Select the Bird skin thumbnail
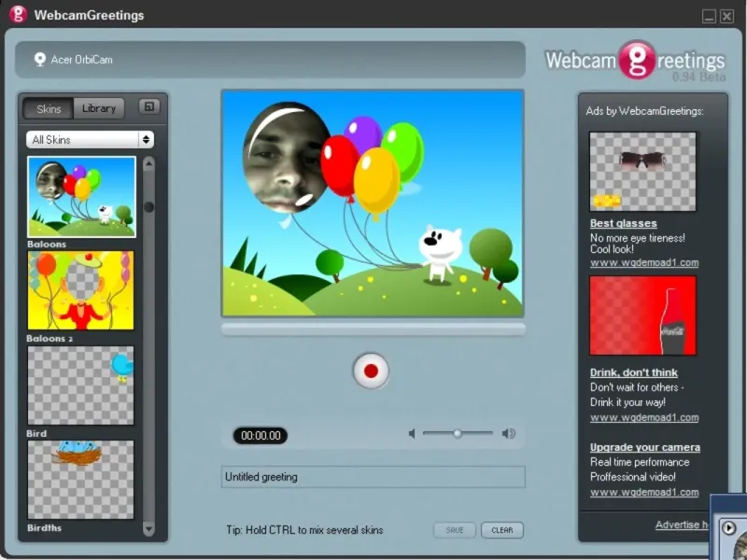The width and height of the screenshot is (747, 560). pyautogui.click(x=80, y=385)
